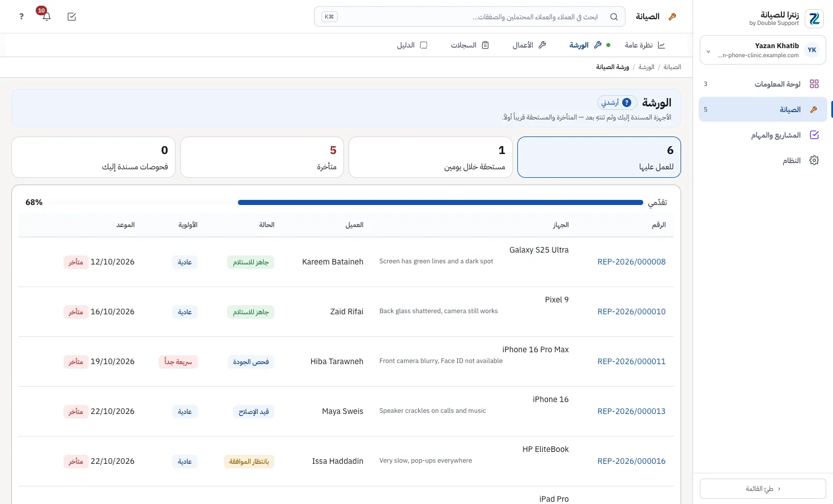
Task: Click the زنترا للصيانة logo icon
Action: click(x=814, y=19)
